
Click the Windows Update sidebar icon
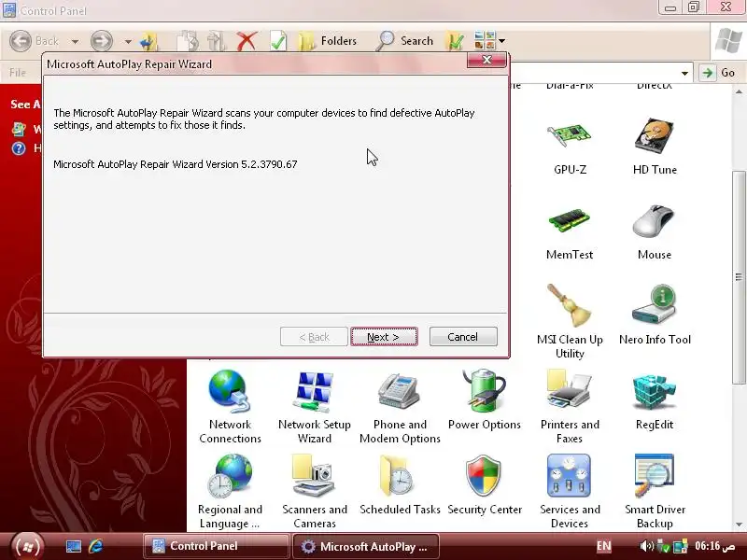pyautogui.click(x=19, y=129)
